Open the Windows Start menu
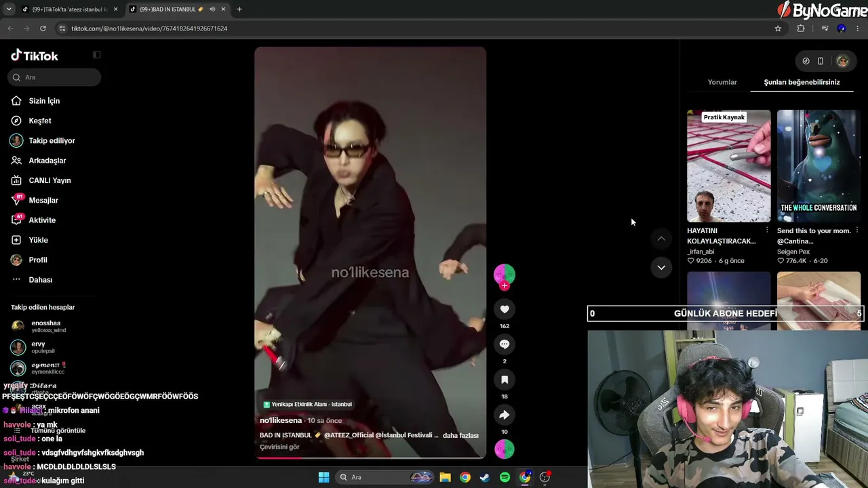The image size is (868, 488). pos(323,477)
